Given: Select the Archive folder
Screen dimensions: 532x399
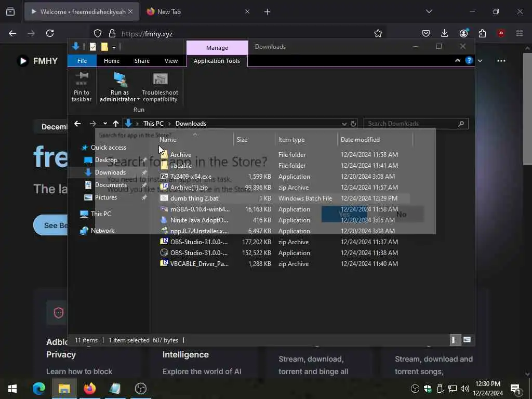Looking at the screenshot, I should point(284,155).
